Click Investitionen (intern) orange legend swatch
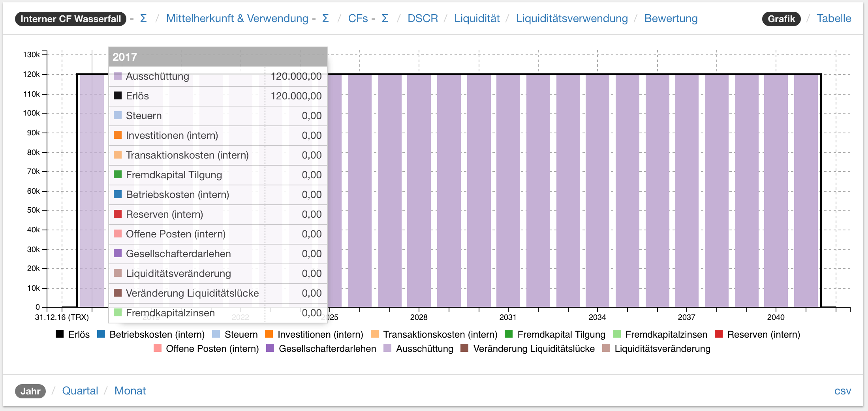The image size is (868, 411). click(x=269, y=334)
